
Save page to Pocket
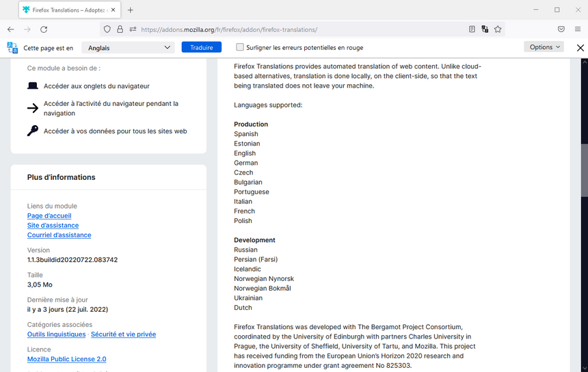tap(561, 29)
